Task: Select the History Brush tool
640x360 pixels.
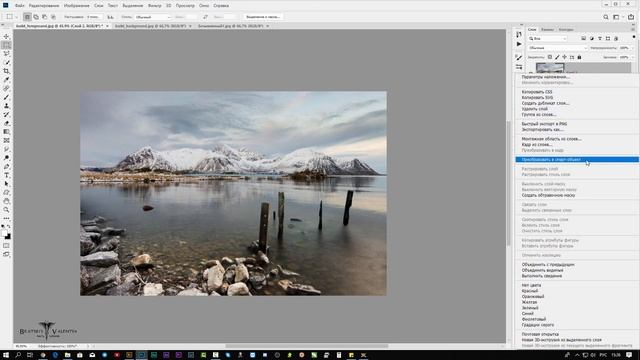Action: point(7,114)
